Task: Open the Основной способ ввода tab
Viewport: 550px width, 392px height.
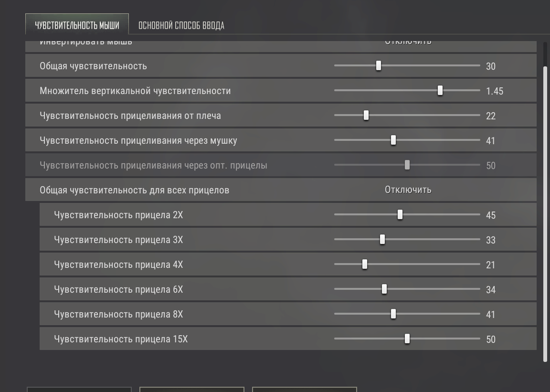Action: click(x=181, y=25)
